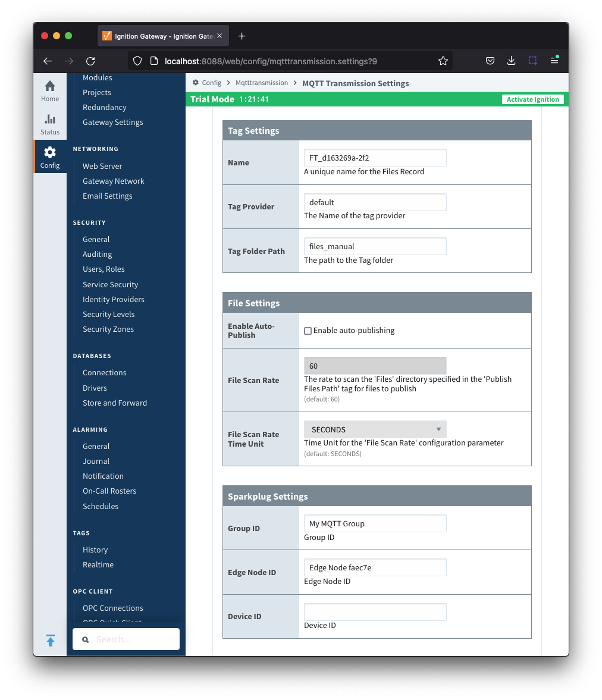Image resolution: width=602 pixels, height=700 pixels.
Task: Bookmark this page with the star icon
Action: [x=443, y=61]
